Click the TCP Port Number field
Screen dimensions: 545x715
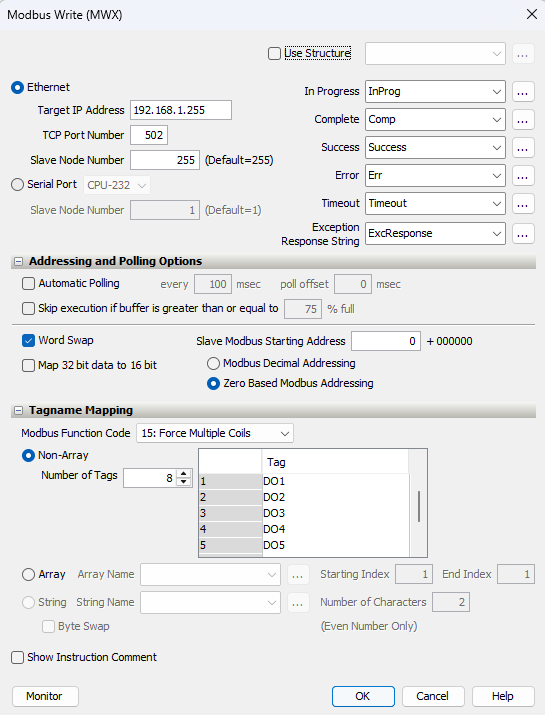149,135
